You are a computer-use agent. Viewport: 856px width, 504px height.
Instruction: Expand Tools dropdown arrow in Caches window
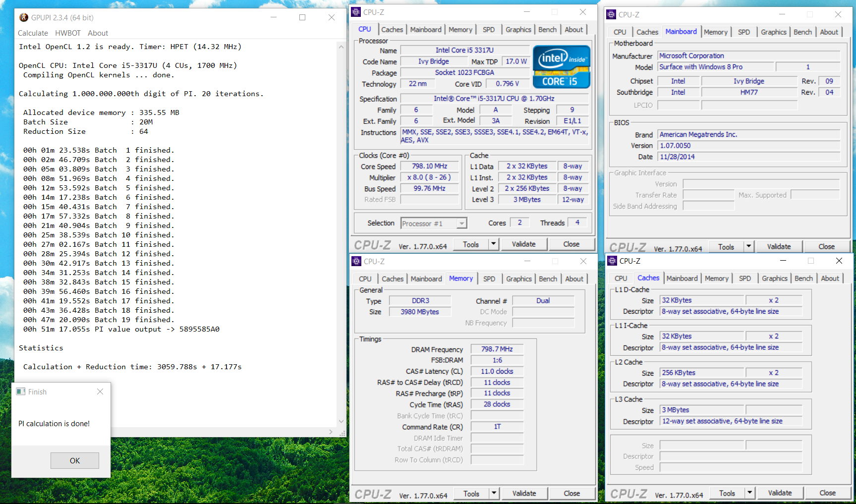(x=750, y=493)
